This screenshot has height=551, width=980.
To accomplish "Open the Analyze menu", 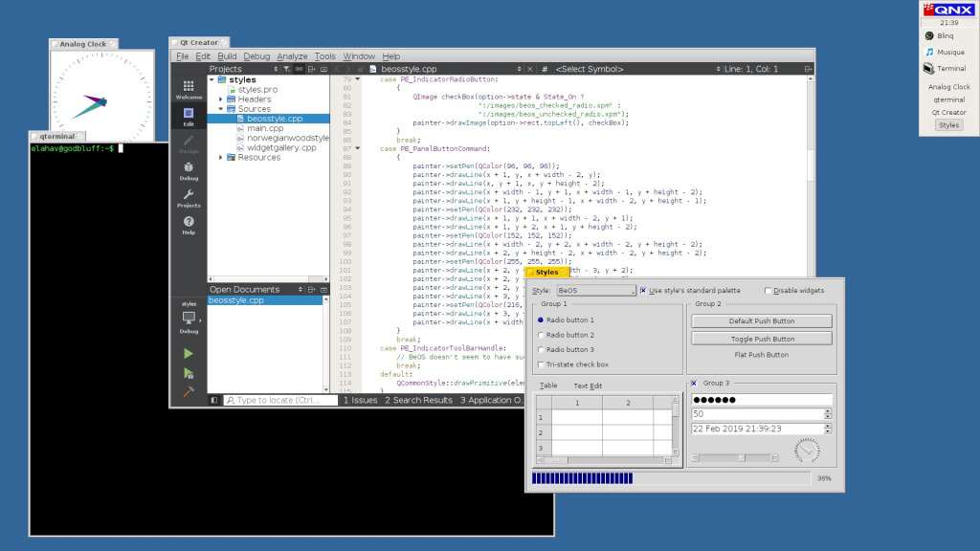I will click(x=292, y=56).
